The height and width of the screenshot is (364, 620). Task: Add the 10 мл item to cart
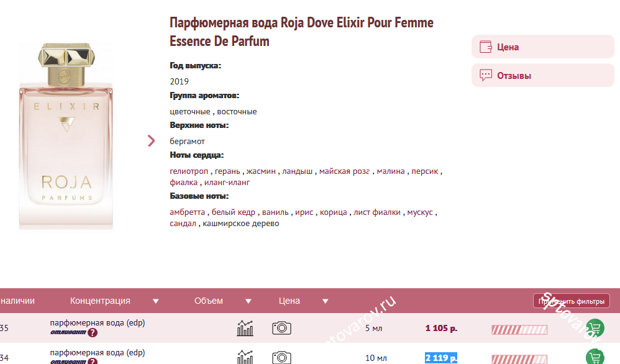coord(595,357)
